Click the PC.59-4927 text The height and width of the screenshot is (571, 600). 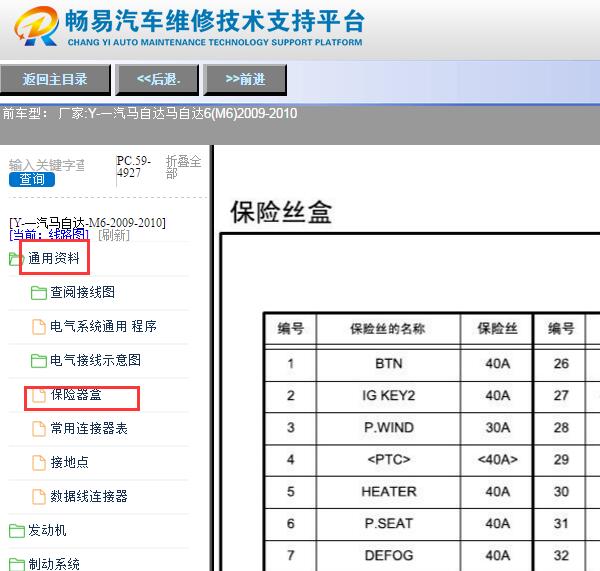pos(134,166)
